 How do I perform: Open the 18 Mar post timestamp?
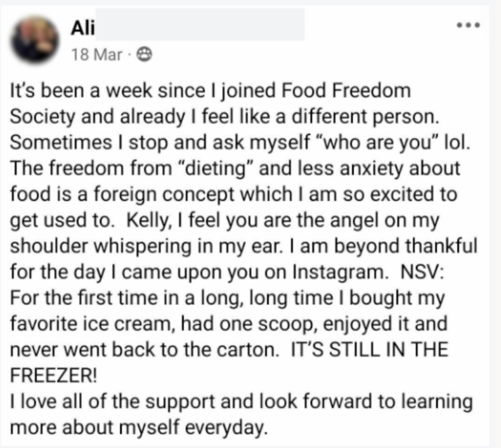pyautogui.click(x=96, y=55)
